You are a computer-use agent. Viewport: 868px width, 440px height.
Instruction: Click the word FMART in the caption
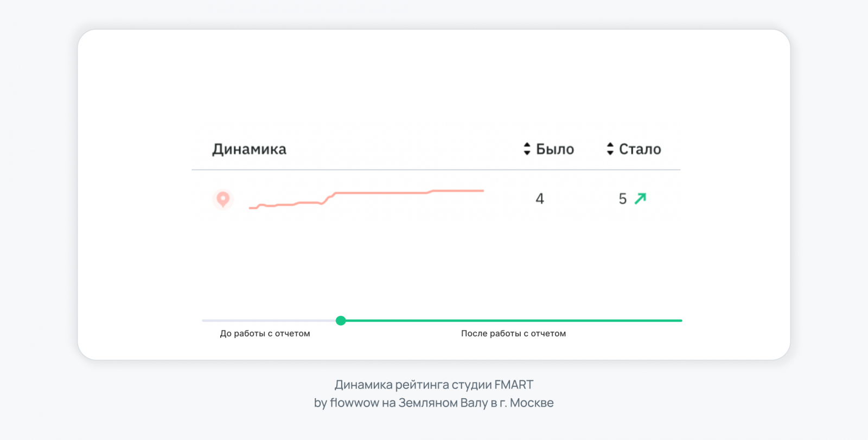(514, 385)
